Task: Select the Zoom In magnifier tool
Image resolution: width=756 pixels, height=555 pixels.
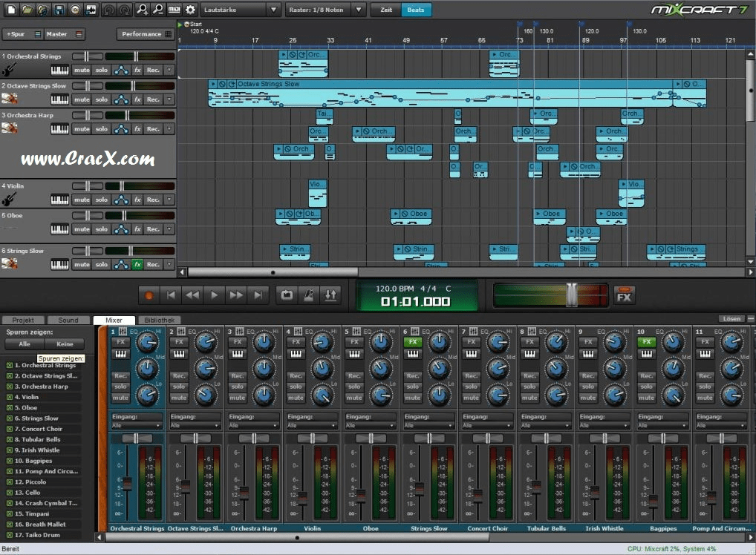Action: [143, 10]
